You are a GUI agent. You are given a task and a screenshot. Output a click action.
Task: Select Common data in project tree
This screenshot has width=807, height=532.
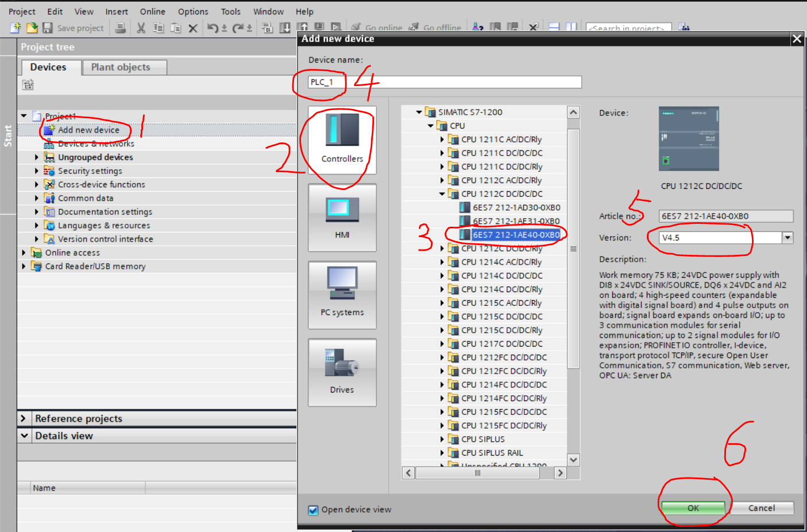pyautogui.click(x=86, y=198)
